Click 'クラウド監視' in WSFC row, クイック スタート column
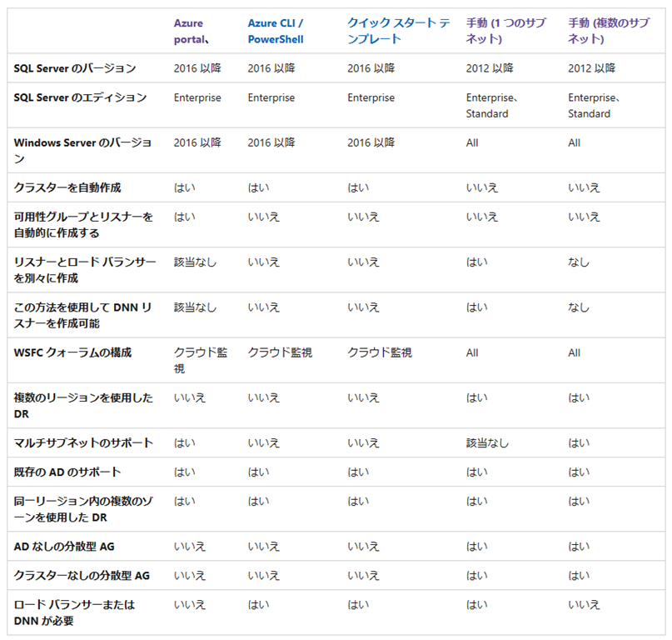This screenshot has height=640, width=672. pos(379,352)
